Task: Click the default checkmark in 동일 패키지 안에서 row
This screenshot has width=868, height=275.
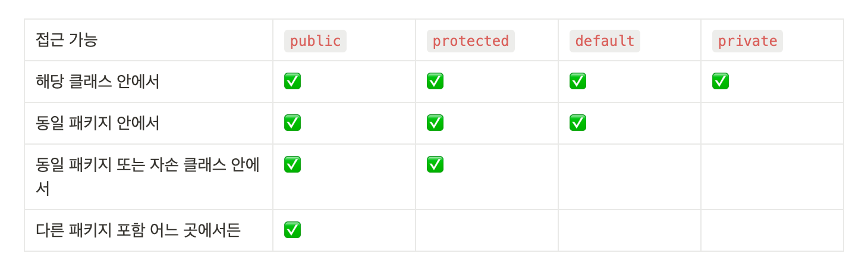Action: coord(578,123)
